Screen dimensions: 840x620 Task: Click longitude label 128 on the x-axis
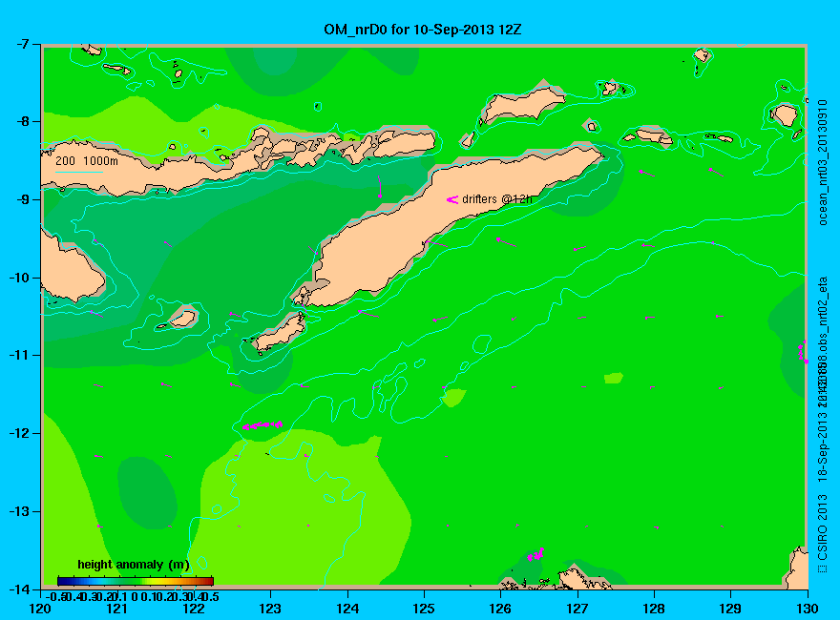click(654, 609)
